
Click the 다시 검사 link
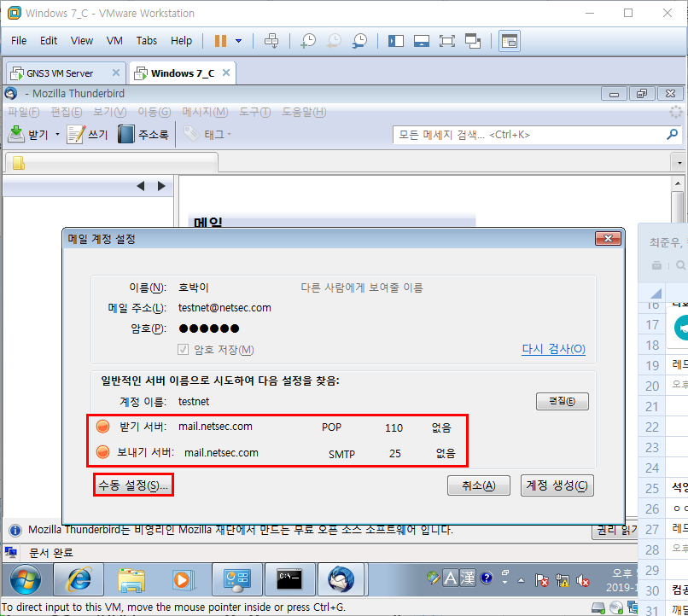pos(553,349)
